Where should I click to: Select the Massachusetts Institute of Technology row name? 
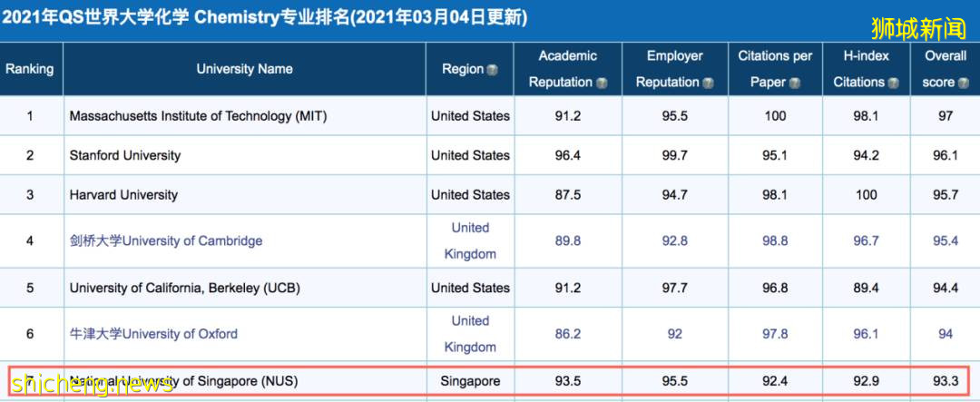(198, 116)
